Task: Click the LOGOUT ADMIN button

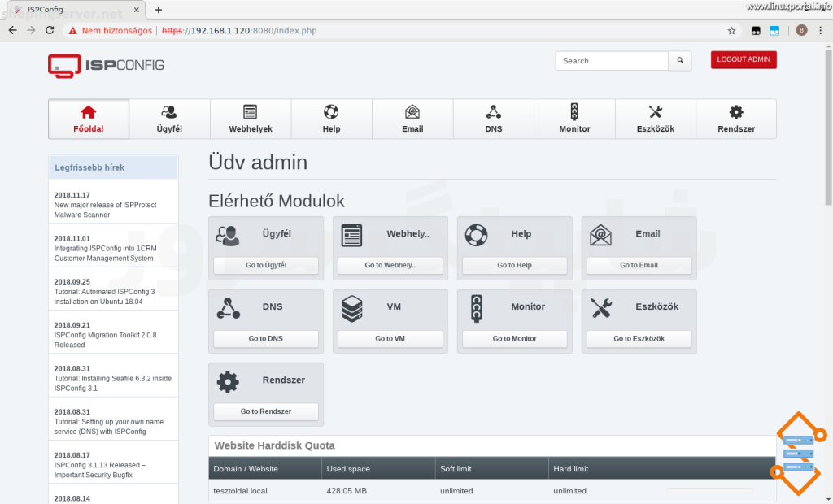Action: (744, 59)
